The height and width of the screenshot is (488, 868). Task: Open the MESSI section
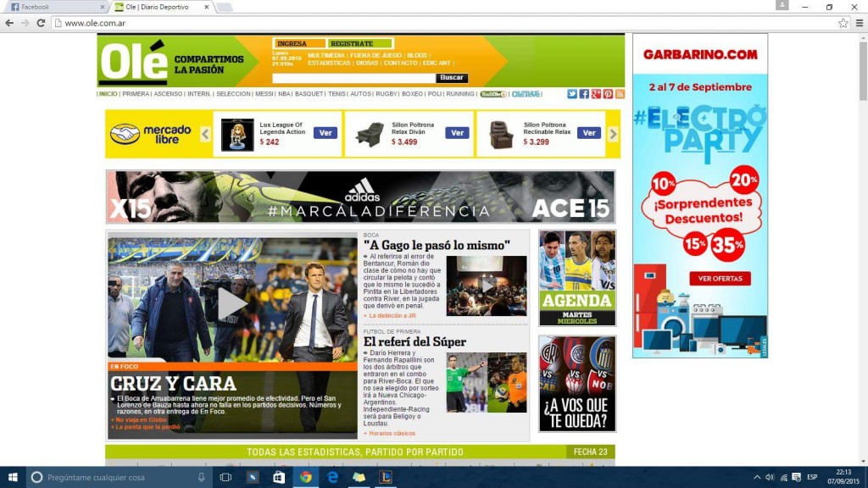tap(264, 94)
